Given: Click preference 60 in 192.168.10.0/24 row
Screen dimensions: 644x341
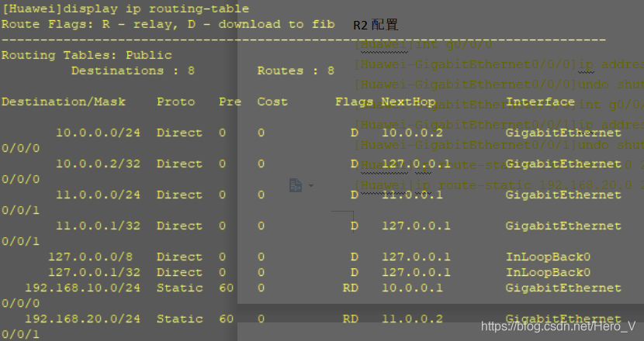Looking at the screenshot, I should click(x=227, y=288).
